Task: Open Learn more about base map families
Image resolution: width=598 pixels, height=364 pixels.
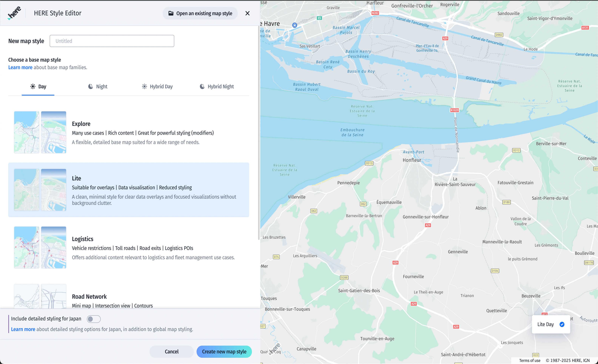Action: (20, 67)
